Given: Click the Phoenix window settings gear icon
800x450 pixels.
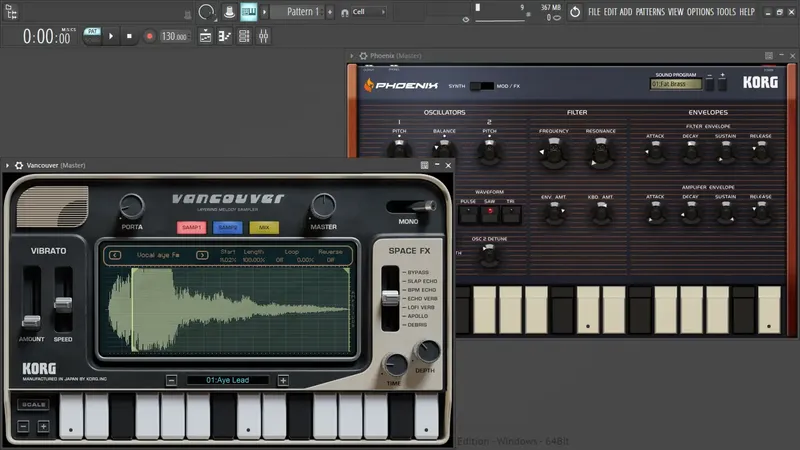Looking at the screenshot, I should pyautogui.click(x=363, y=56).
